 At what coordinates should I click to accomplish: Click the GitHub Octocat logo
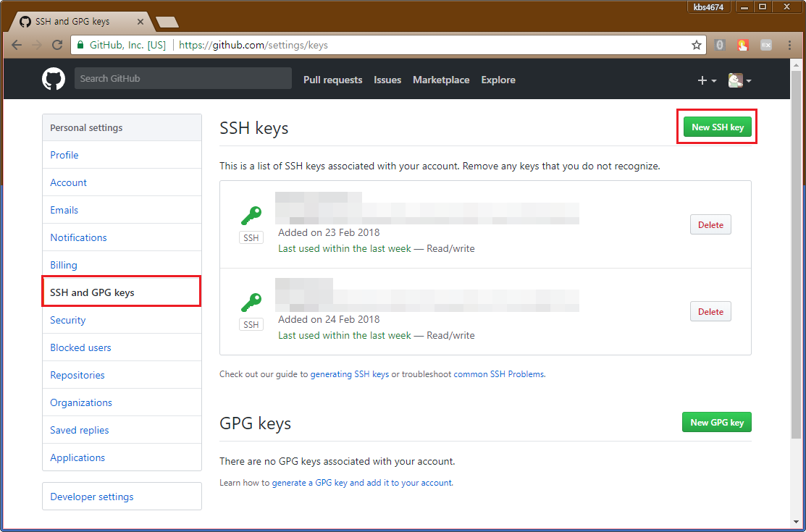pos(54,79)
